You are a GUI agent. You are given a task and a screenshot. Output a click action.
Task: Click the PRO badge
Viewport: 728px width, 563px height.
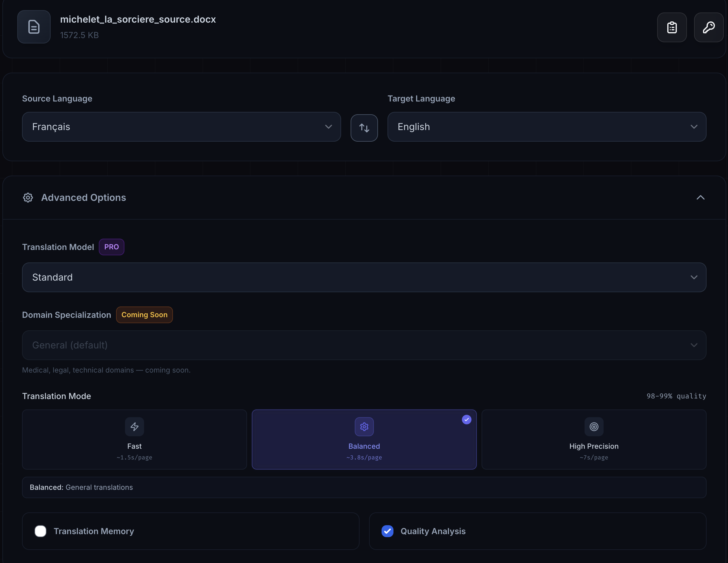(x=111, y=247)
